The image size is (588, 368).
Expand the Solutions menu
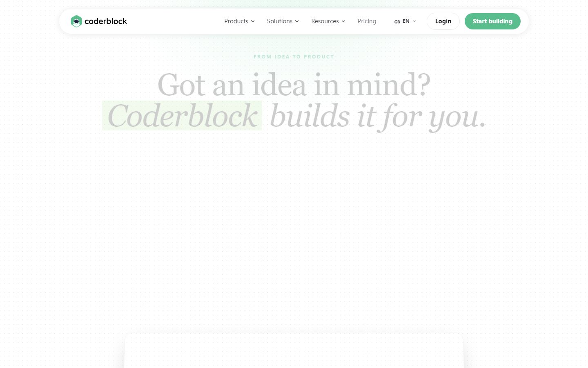283,21
